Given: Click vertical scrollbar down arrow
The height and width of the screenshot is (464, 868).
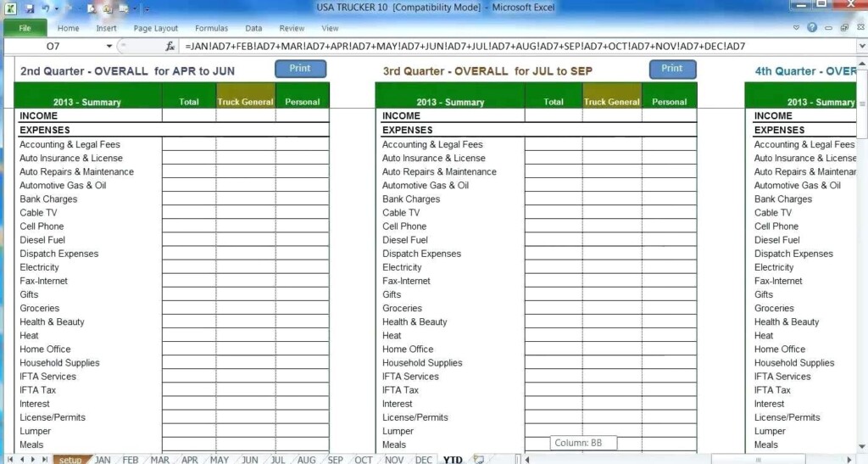Looking at the screenshot, I should click(x=862, y=446).
